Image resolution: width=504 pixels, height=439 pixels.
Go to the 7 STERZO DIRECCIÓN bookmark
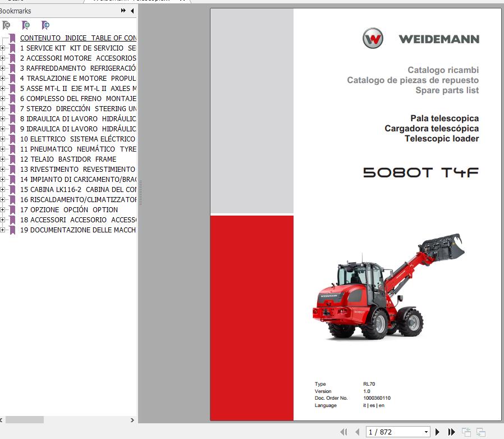coord(78,109)
